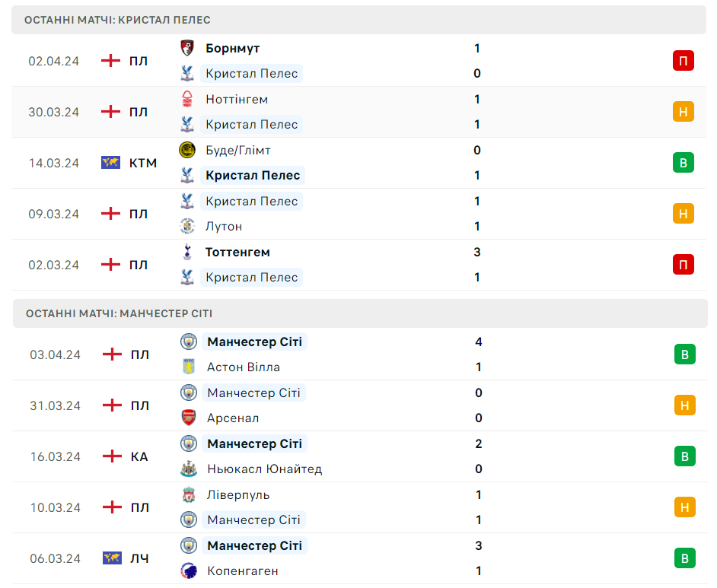
Task: Click the Liverpool club crest icon
Action: 188,494
